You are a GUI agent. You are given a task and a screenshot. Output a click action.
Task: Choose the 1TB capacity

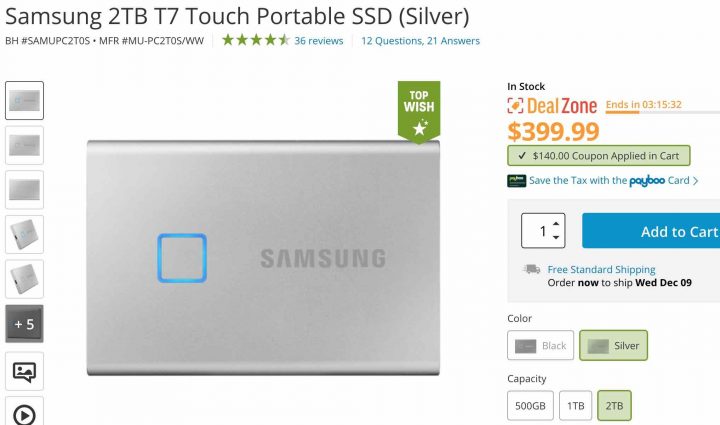coord(575,406)
